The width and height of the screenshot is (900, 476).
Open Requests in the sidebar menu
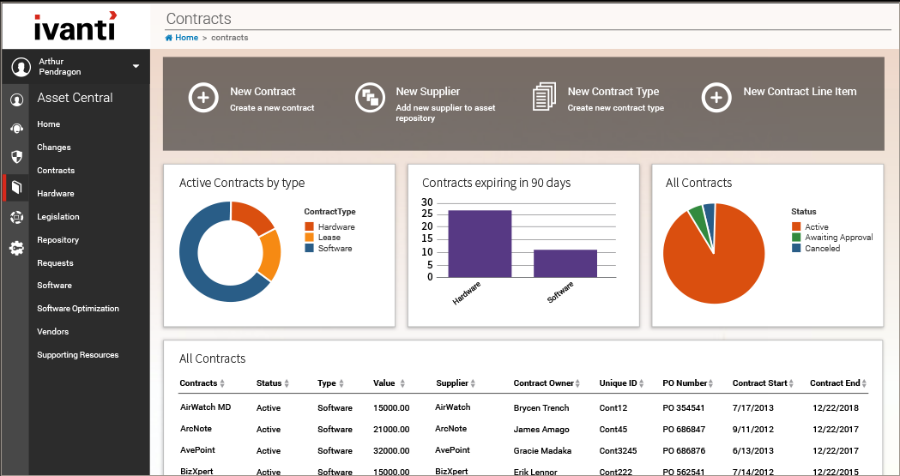pyautogui.click(x=55, y=263)
